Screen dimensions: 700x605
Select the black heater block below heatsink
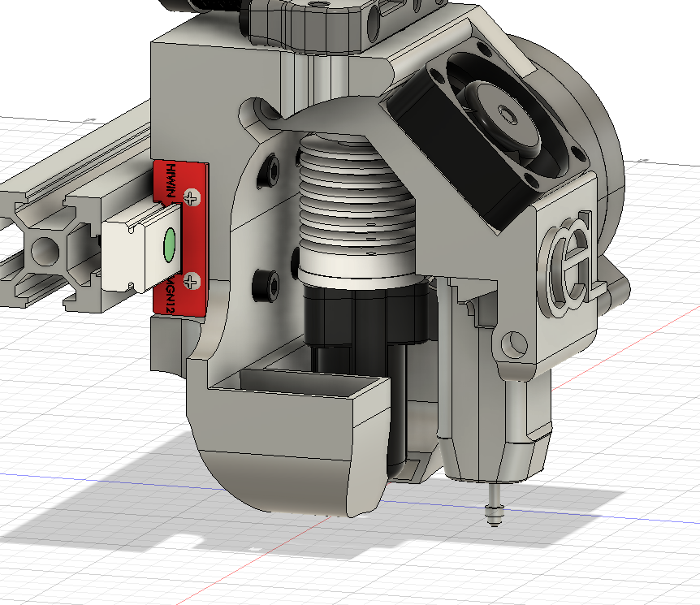point(365,317)
